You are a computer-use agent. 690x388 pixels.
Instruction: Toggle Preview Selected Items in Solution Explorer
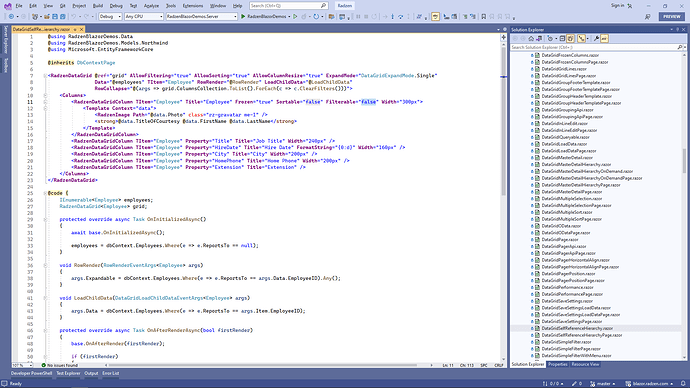coord(604,38)
